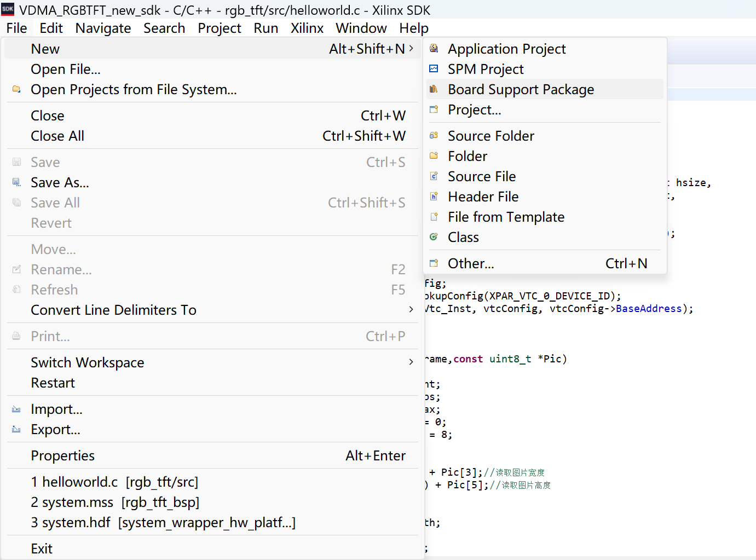The image size is (756, 560).
Task: Select Folder in the New submenu
Action: [545, 156]
